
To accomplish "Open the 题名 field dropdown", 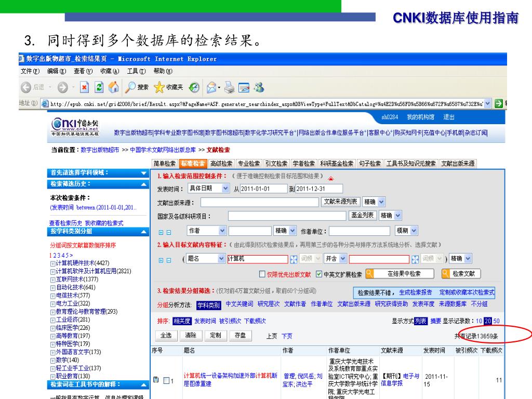I will (221, 258).
